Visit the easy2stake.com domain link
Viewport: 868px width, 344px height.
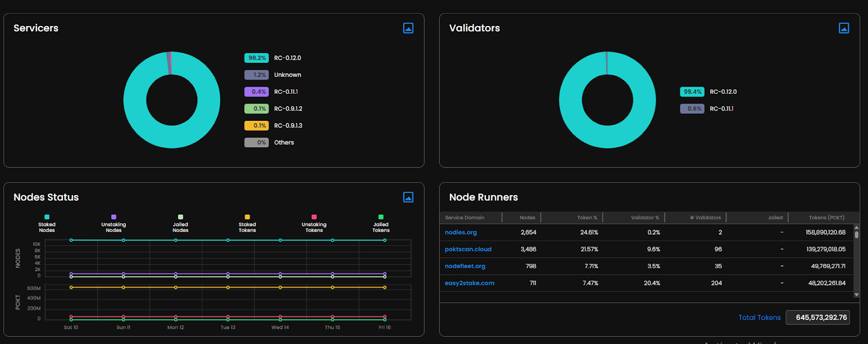(x=470, y=283)
